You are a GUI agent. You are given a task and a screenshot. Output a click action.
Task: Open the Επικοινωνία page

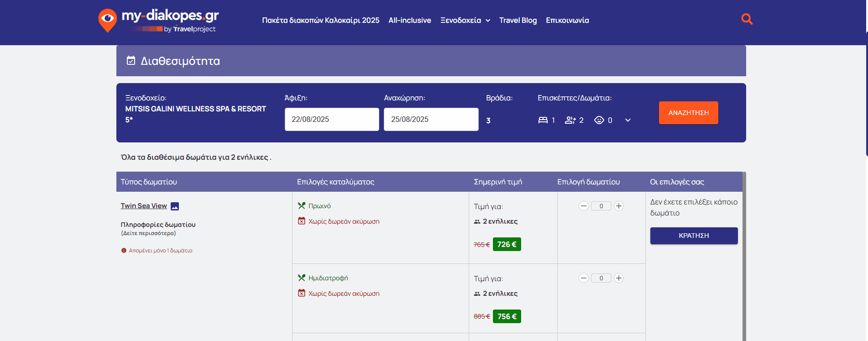click(x=567, y=20)
